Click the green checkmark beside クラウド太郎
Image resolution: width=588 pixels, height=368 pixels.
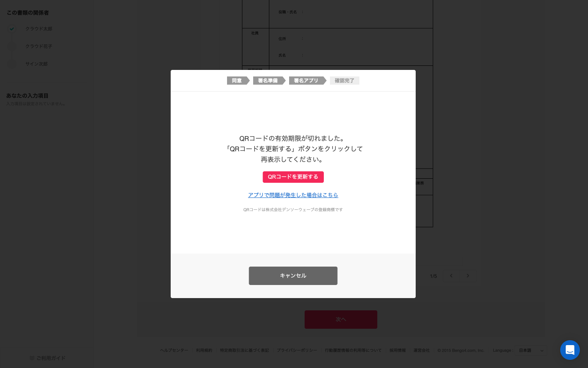tap(12, 29)
